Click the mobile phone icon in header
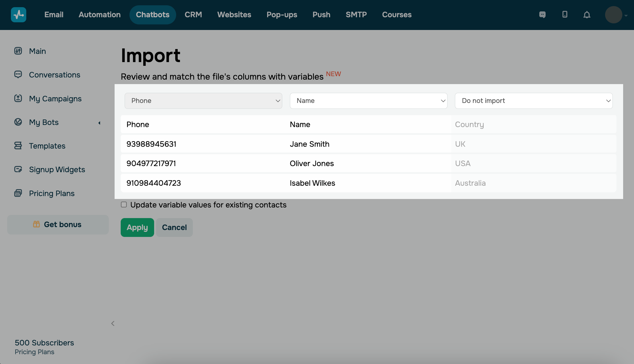This screenshot has height=364, width=634. coord(565,15)
